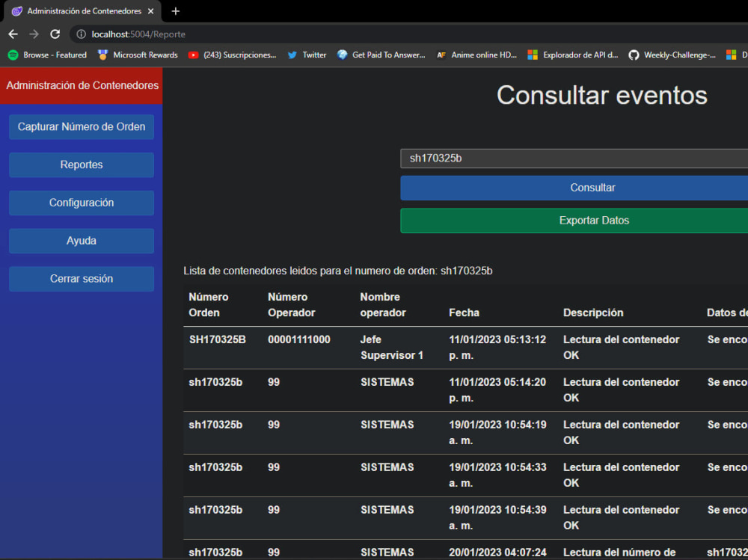Click the site info icon in address bar
Viewport: 748px width, 560px height.
tap(82, 34)
